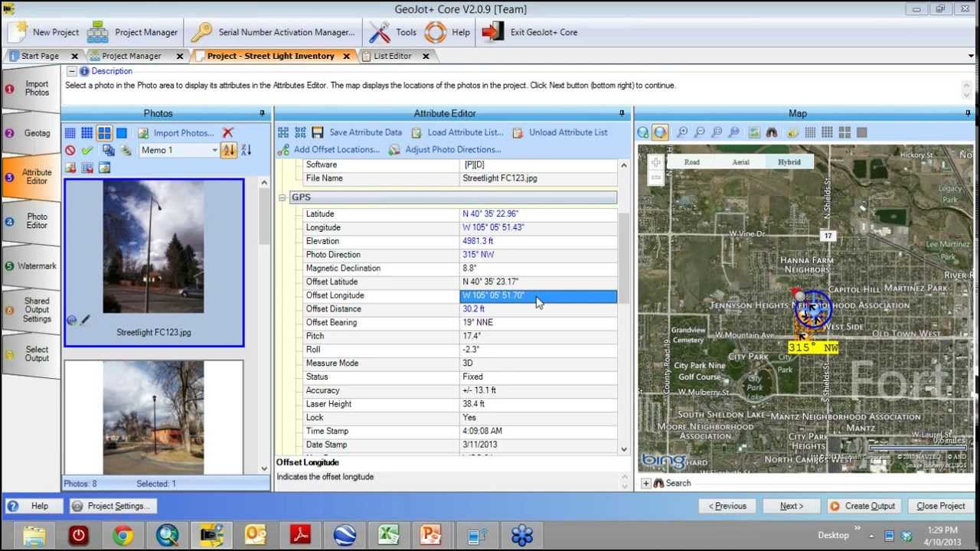Collapse the GPS attribute group
The width and height of the screenshot is (980, 551).
click(x=283, y=197)
